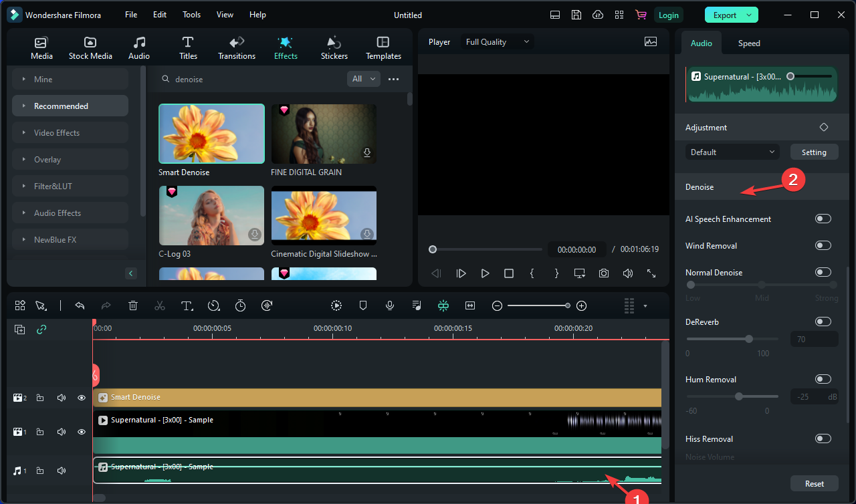Switch to the Audio tab in properties
Viewport: 856px width, 504px height.
(701, 43)
